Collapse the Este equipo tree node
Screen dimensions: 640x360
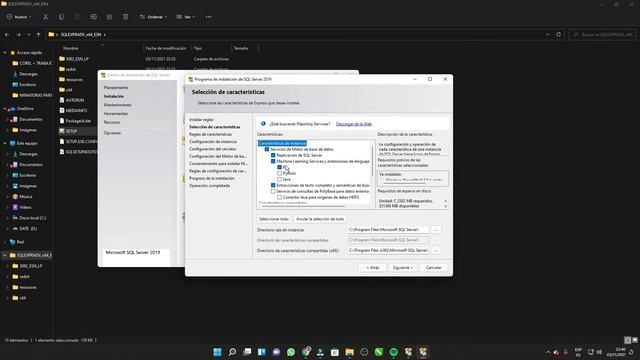[x=5, y=143]
